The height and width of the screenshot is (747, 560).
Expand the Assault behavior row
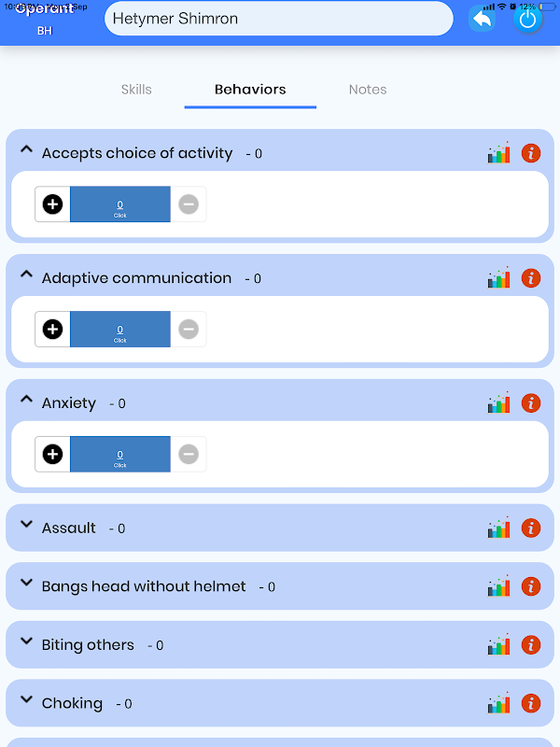click(x=27, y=524)
